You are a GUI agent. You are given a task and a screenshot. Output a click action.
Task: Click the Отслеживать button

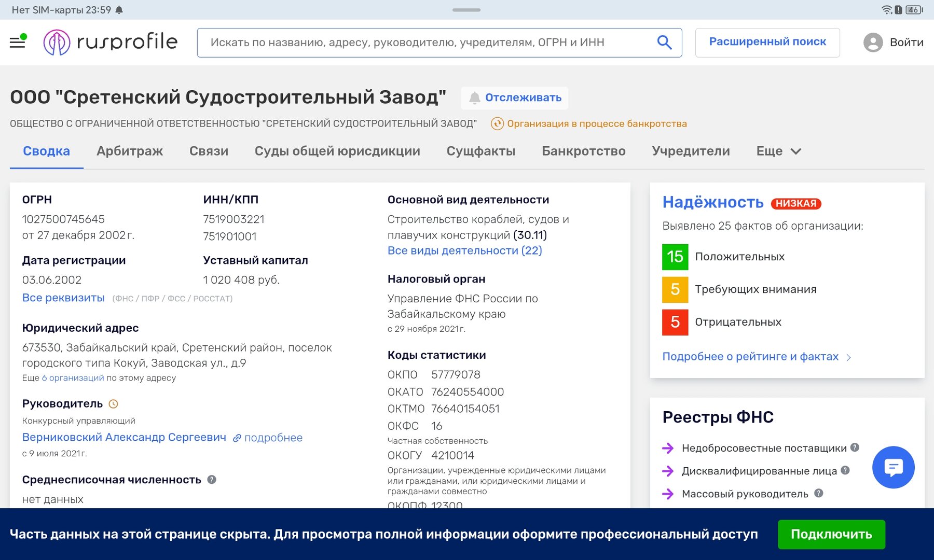[514, 98]
